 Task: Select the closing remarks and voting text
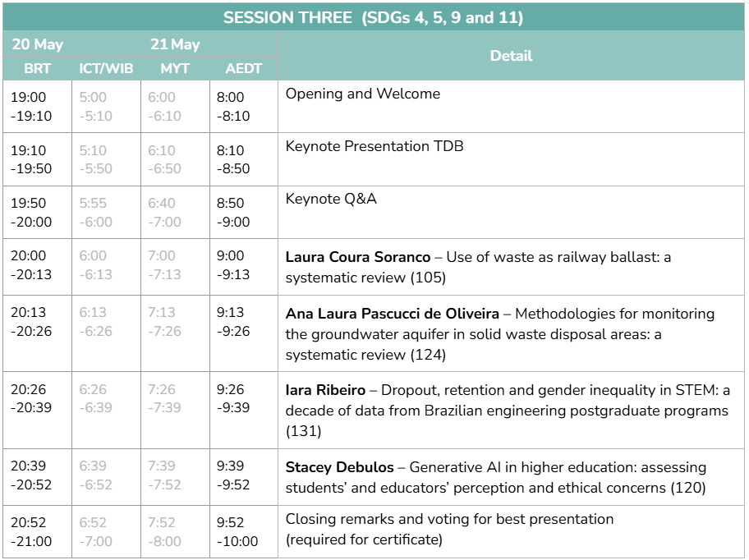pyautogui.click(x=449, y=529)
